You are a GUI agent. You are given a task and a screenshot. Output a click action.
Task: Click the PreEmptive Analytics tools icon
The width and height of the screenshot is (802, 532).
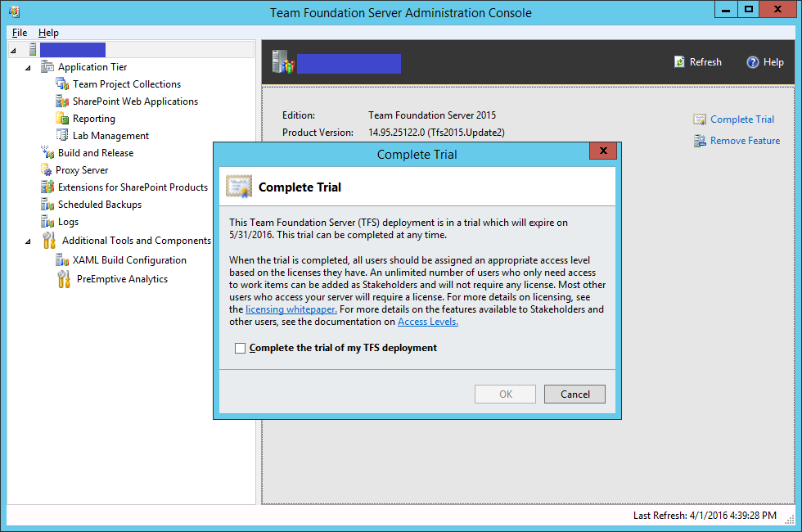[64, 279]
